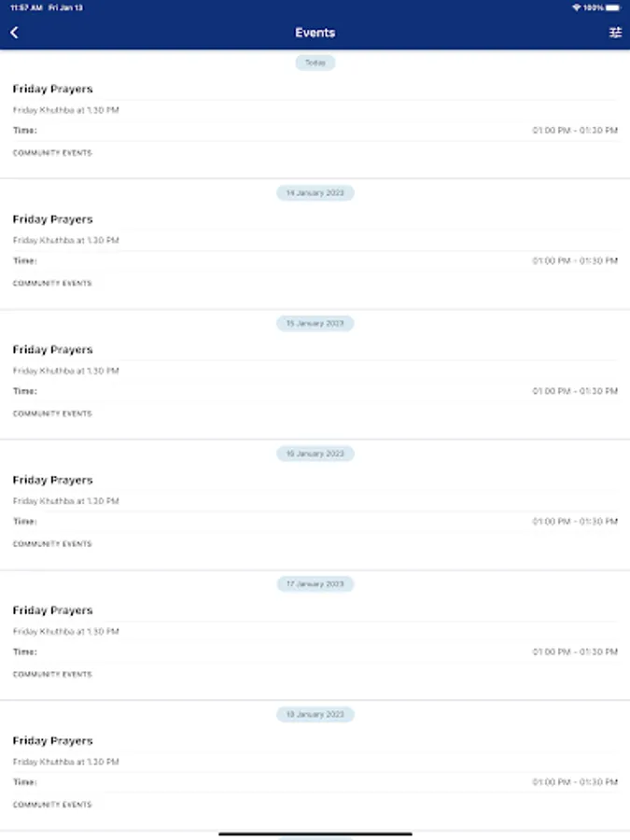
Task: Select the 16 January 2023 date badge
Action: [315, 454]
